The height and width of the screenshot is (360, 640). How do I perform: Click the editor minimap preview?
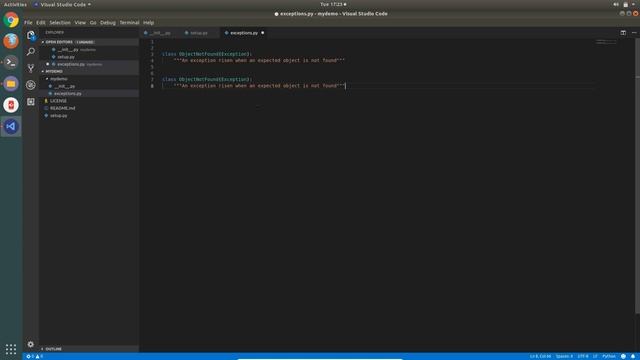pos(606,42)
